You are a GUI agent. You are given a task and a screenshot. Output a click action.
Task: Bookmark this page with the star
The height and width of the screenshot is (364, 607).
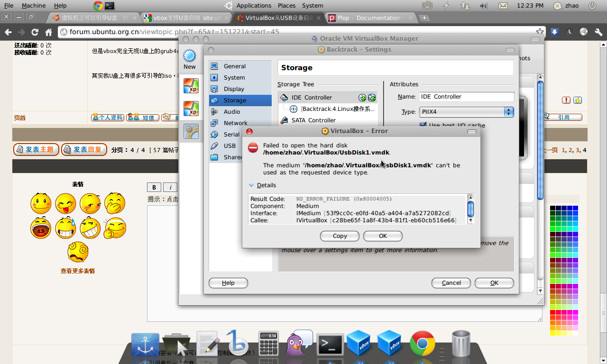[x=539, y=32]
